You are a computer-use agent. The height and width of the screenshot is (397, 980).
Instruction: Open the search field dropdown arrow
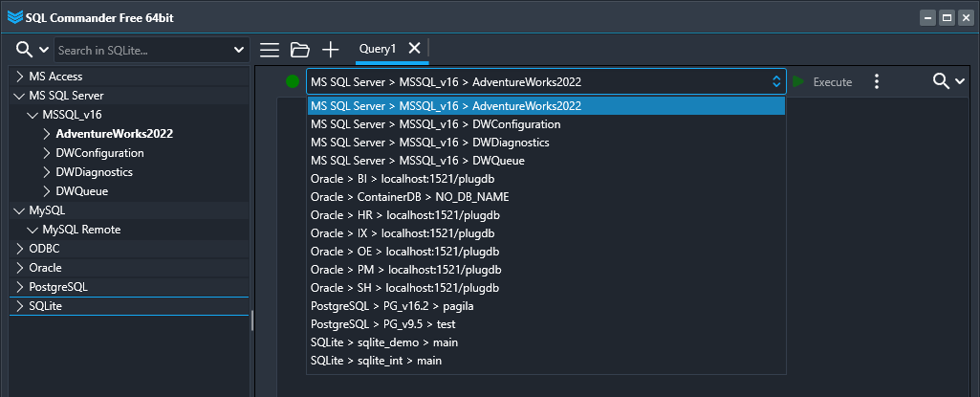point(239,50)
